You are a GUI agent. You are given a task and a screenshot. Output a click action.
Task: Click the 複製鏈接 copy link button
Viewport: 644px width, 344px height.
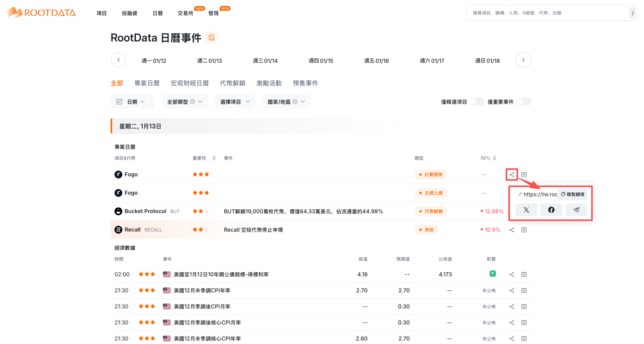click(x=572, y=194)
